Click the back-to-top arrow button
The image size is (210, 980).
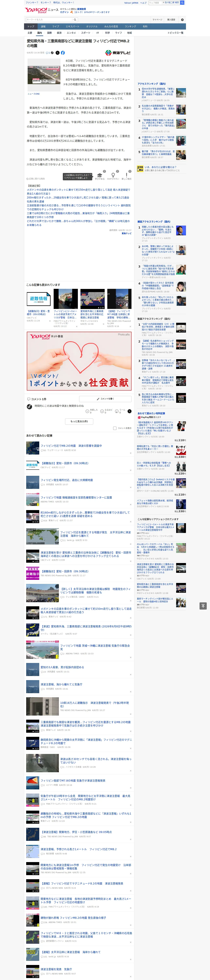click(203, 606)
